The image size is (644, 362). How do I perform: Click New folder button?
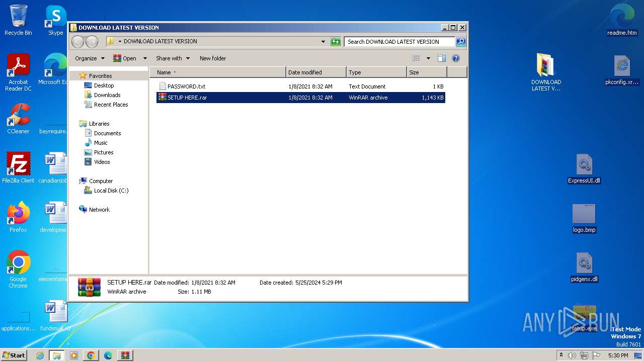(x=213, y=58)
